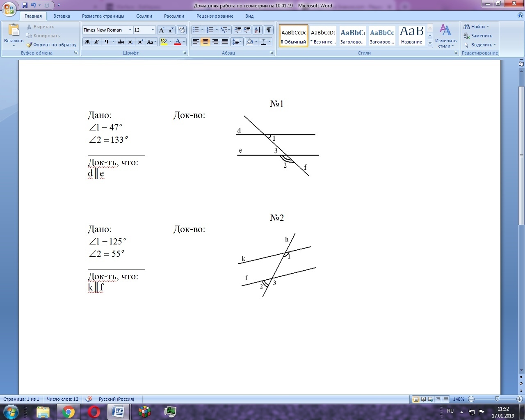525x420 pixels.
Task: Click Русский (Россия) language indicator
Action: (x=116, y=399)
